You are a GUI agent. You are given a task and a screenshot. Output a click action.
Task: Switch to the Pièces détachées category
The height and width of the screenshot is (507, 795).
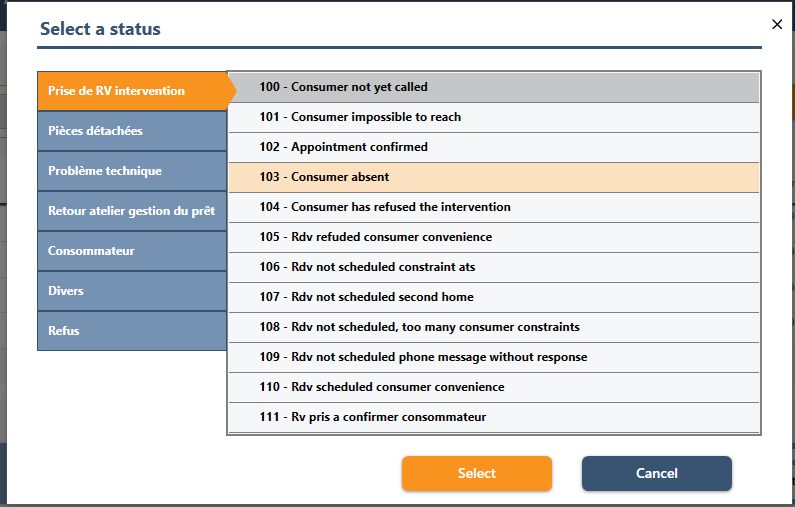[132, 131]
